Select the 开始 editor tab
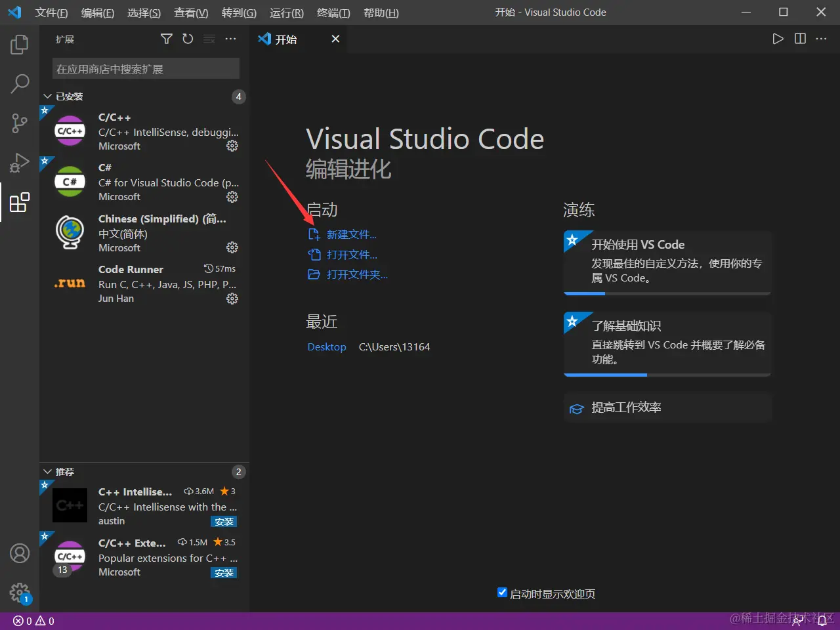The height and width of the screenshot is (630, 840). point(299,39)
